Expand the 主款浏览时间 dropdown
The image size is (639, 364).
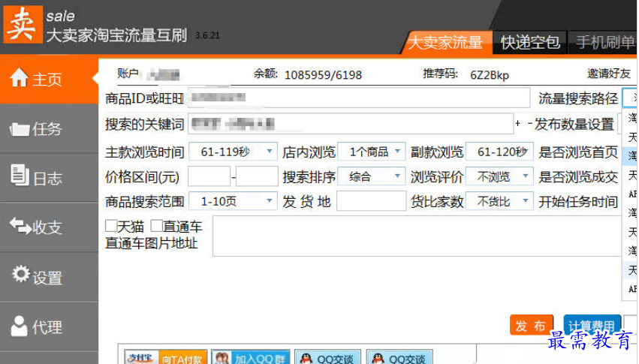(233, 152)
